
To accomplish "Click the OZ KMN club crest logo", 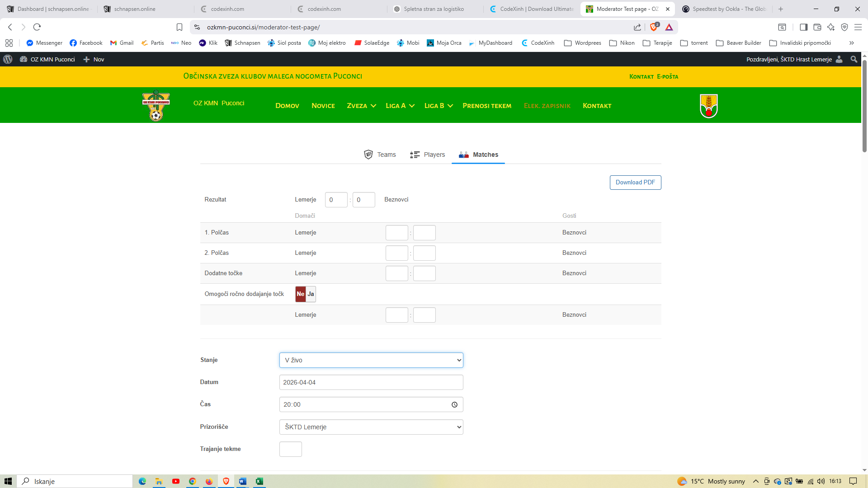I will click(x=156, y=105).
